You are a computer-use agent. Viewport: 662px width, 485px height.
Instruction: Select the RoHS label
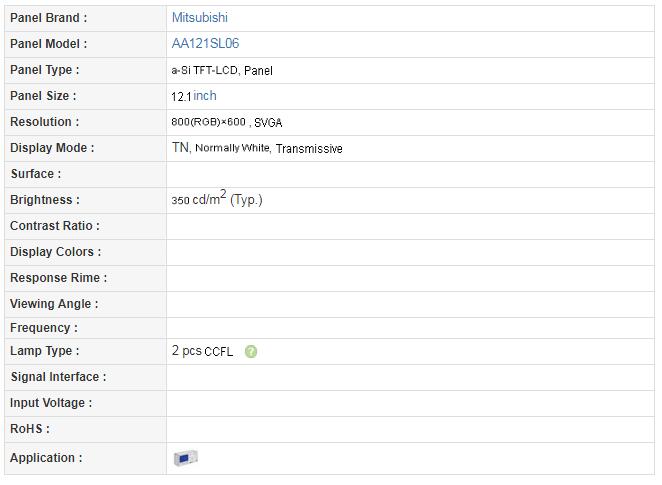pyautogui.click(x=30, y=429)
